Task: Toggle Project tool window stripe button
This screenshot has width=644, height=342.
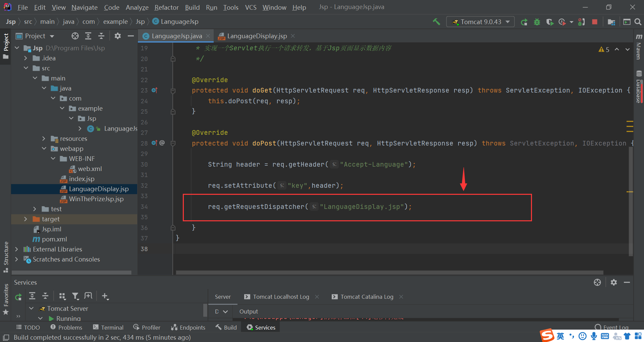Action: (6, 46)
